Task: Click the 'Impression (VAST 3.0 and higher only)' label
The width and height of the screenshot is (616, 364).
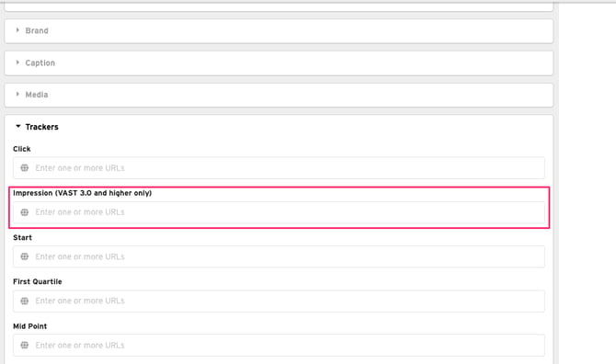Action: (x=83, y=193)
